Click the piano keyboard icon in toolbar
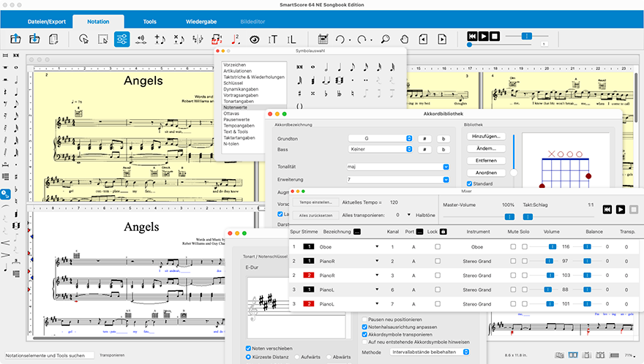The width and height of the screenshot is (644, 364). click(x=321, y=39)
